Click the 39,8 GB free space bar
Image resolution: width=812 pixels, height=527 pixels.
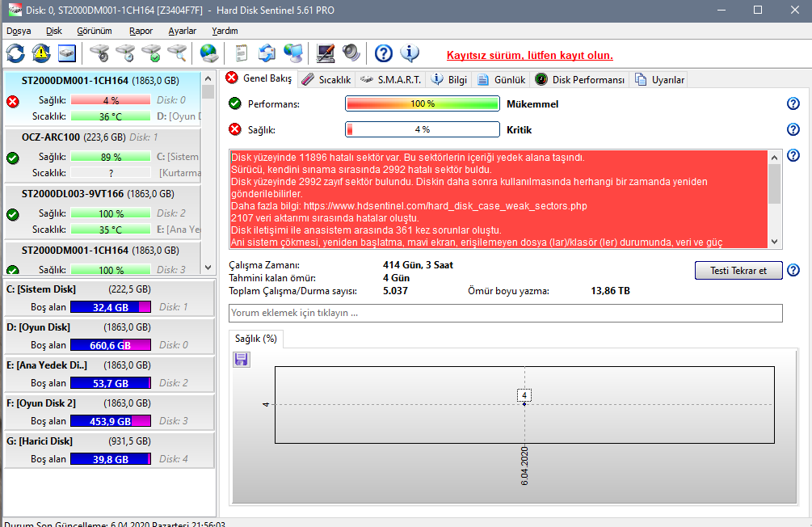(111, 459)
